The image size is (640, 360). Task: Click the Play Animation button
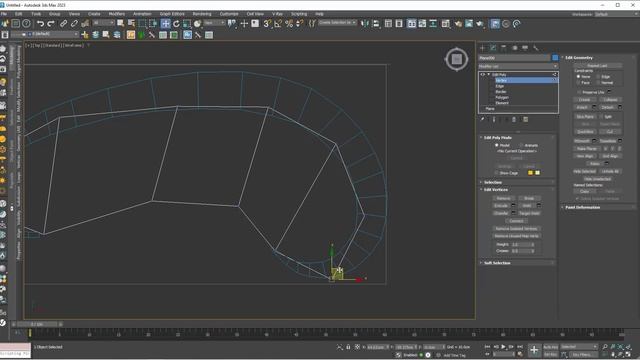[x=503, y=347]
